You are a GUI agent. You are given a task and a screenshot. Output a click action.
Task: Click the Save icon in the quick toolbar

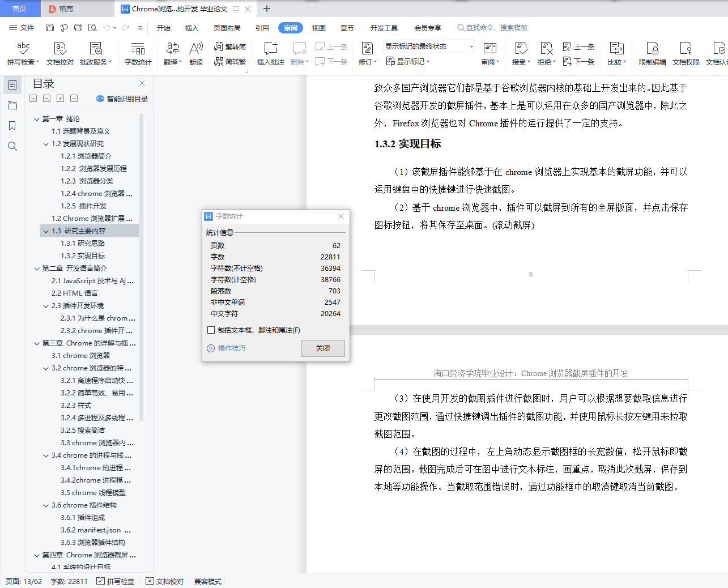(x=50, y=28)
